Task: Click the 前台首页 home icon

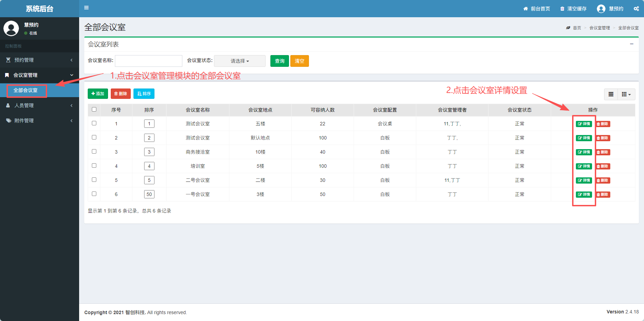Action: pyautogui.click(x=525, y=9)
